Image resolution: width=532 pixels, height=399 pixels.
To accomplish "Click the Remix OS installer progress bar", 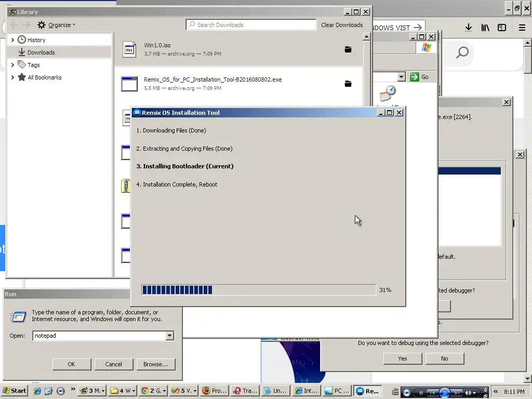I will (259, 290).
